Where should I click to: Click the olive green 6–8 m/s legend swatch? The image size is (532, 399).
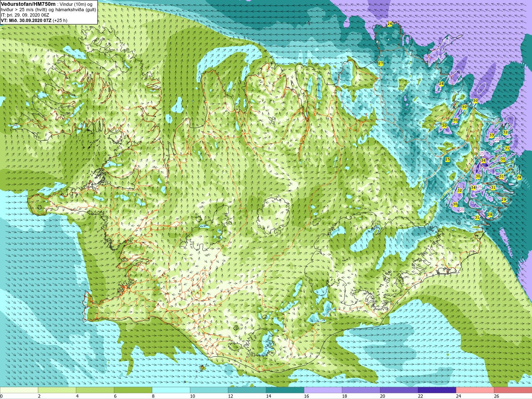tap(133, 390)
